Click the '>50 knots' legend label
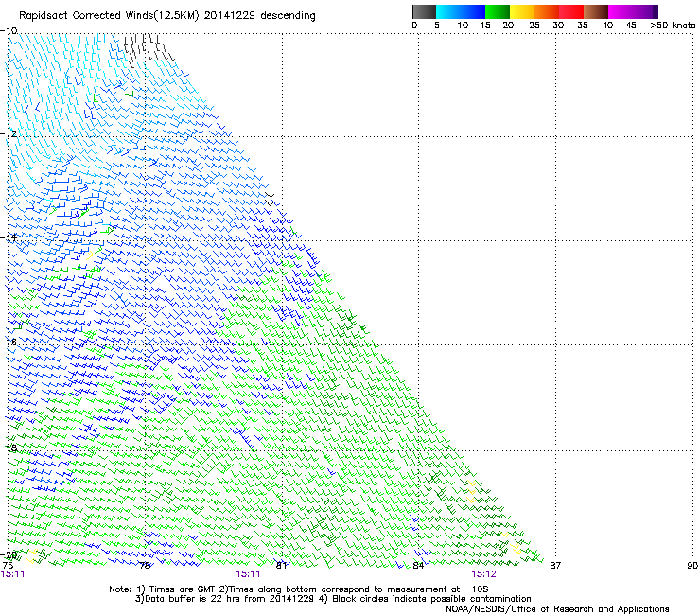 (x=673, y=25)
